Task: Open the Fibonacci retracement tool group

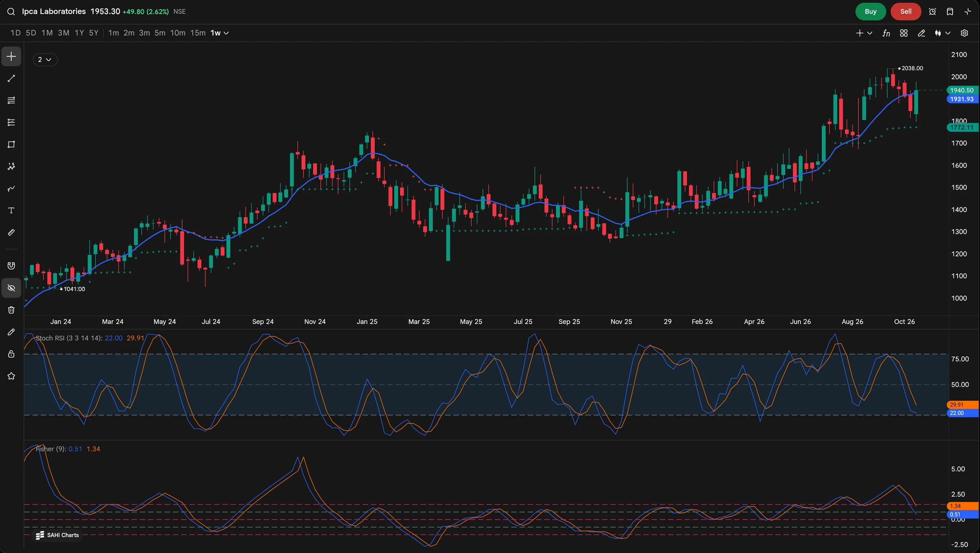Action: [x=11, y=122]
